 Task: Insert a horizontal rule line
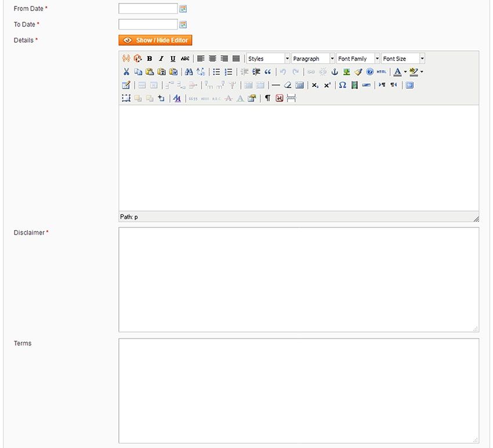pyautogui.click(x=275, y=85)
